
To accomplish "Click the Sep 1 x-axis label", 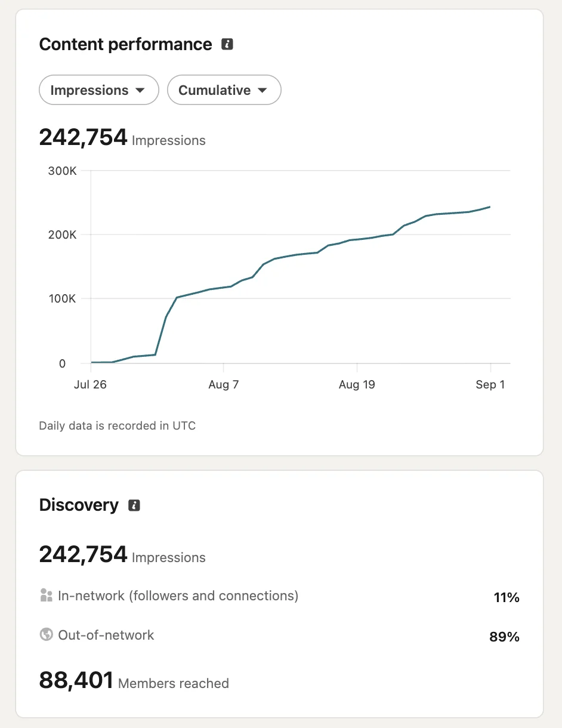I will coord(490,384).
